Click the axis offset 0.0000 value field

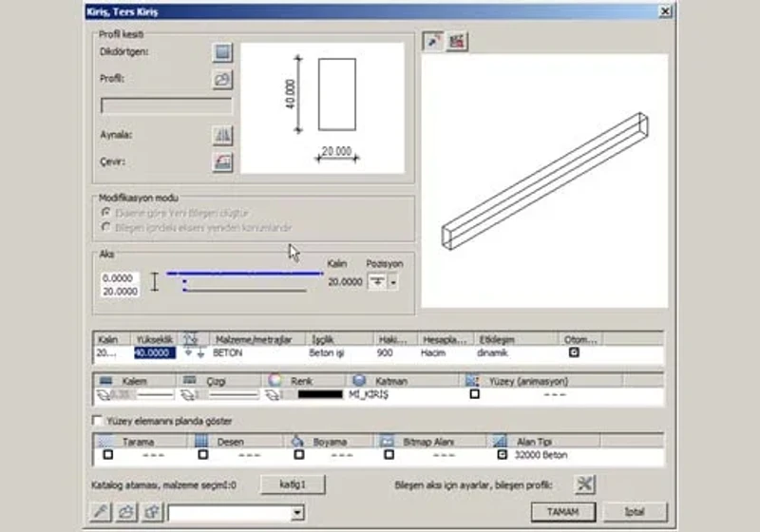(118, 278)
